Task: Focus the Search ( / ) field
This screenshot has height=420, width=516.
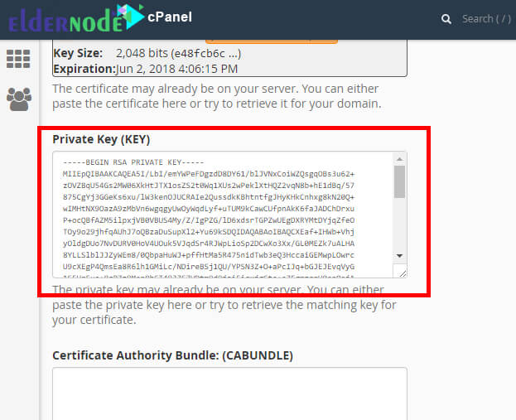Action: coord(486,19)
